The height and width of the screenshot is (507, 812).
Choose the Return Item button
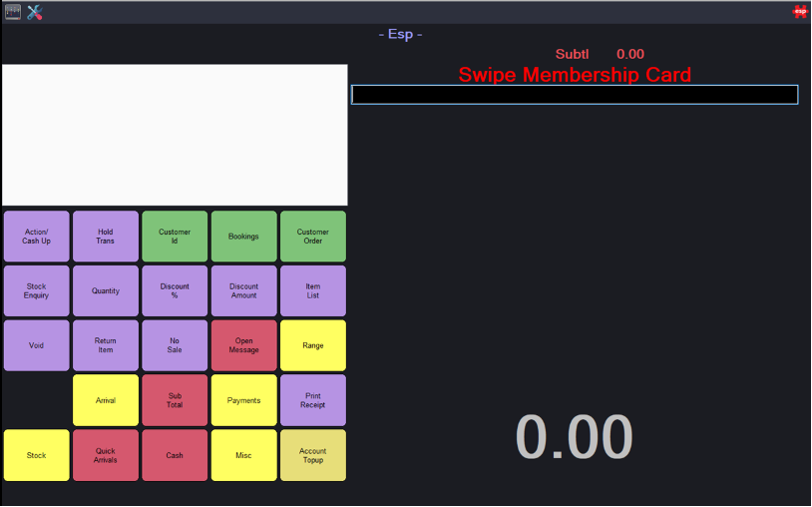(x=106, y=345)
